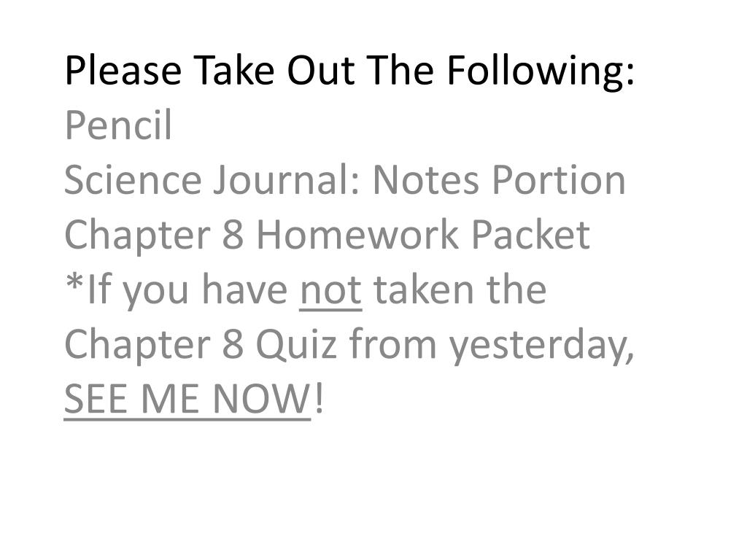Click "Homework Packet" text
This screenshot has width=747, height=560.
pyautogui.click(x=423, y=235)
